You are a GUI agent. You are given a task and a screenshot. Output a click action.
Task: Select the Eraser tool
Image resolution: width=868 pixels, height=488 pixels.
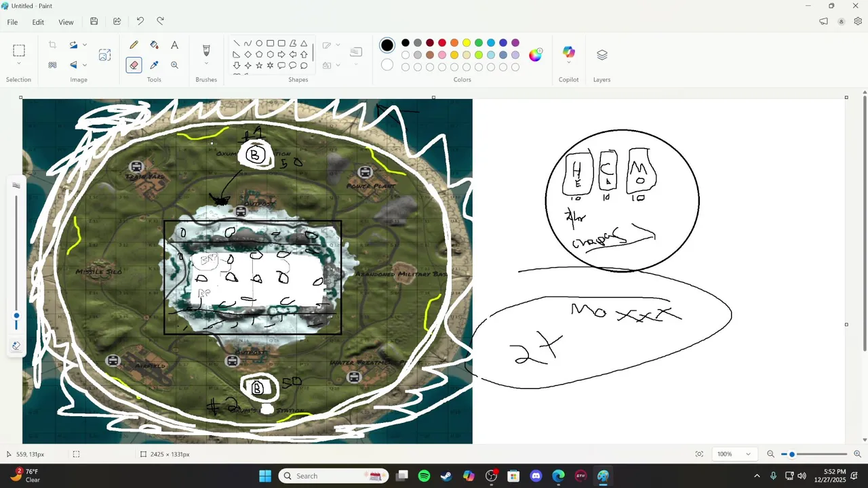(x=134, y=65)
